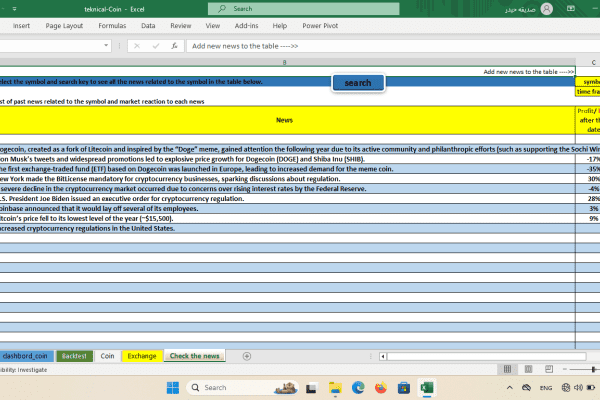Image resolution: width=600 pixels, height=400 pixels.
Task: Open the user account profile picture
Action: point(546,8)
